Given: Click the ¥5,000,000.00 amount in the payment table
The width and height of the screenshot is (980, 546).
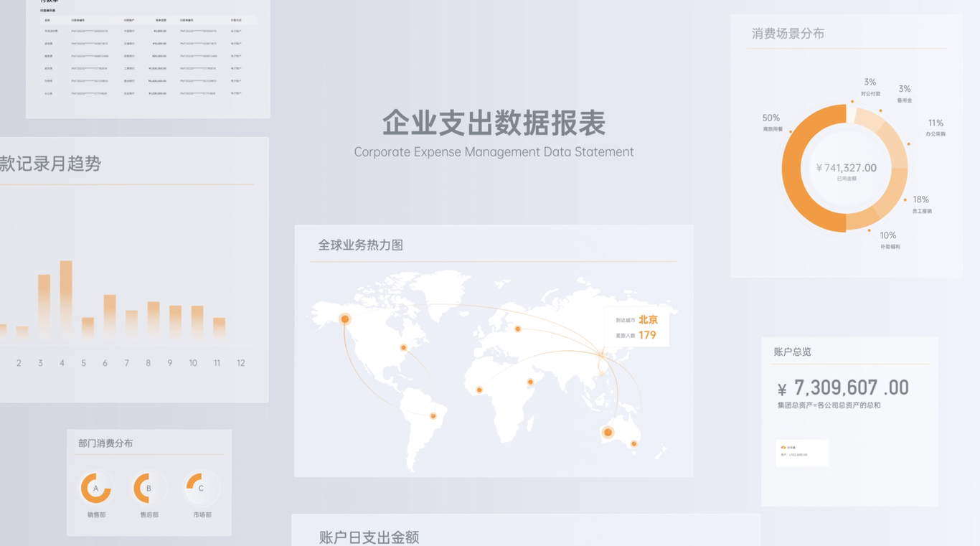Looking at the screenshot, I should click(157, 81).
